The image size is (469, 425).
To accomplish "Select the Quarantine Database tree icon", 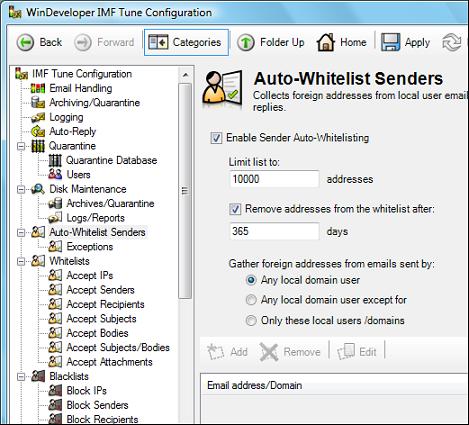I will click(x=55, y=160).
